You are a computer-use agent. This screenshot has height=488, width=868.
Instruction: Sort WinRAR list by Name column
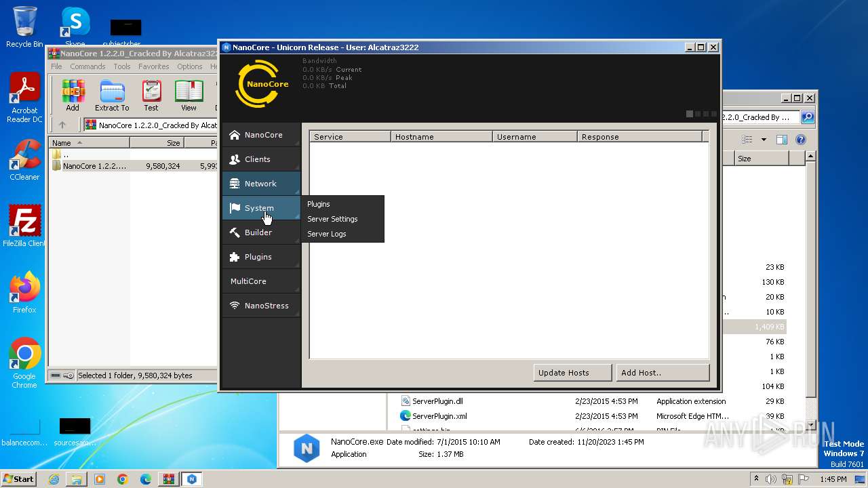coord(90,143)
